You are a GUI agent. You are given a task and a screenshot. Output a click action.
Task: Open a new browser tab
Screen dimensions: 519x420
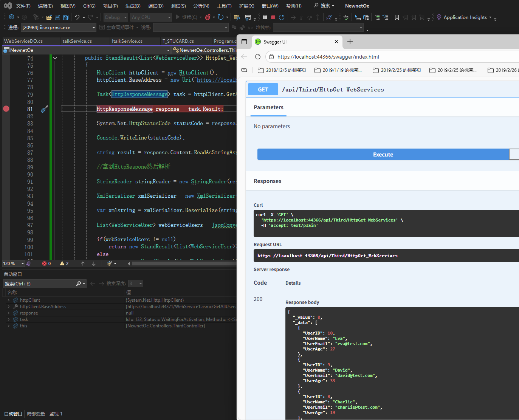click(350, 42)
